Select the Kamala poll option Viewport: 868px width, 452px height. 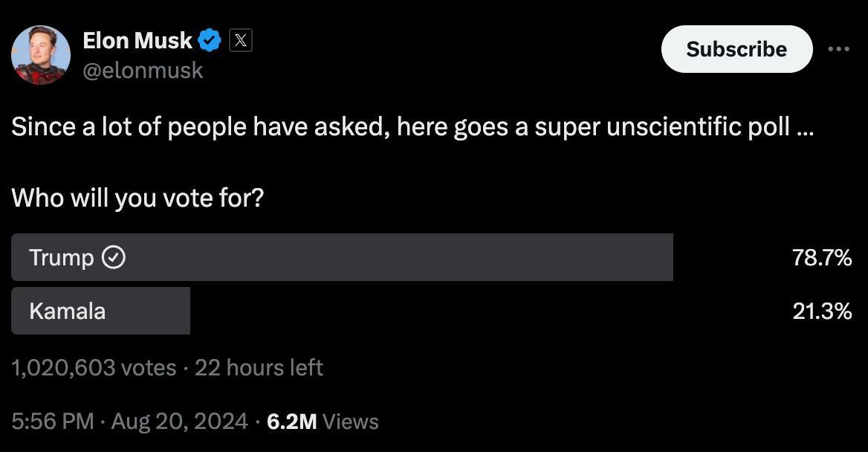[100, 311]
